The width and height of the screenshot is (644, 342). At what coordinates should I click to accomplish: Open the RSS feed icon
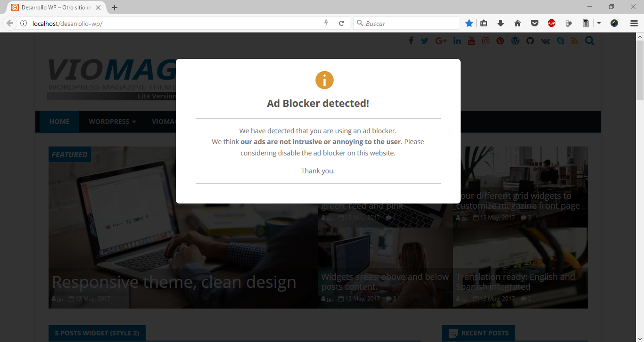(574, 41)
